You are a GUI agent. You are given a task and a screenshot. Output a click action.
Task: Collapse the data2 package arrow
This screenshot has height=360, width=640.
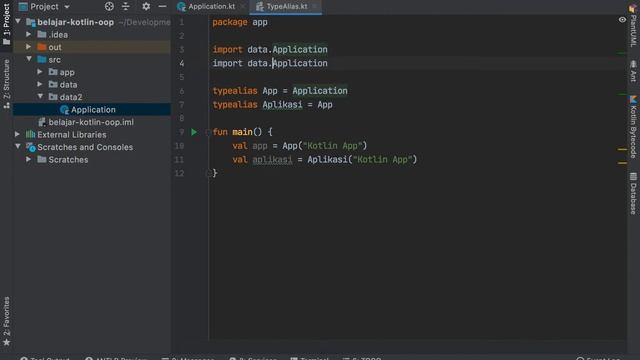click(x=40, y=96)
